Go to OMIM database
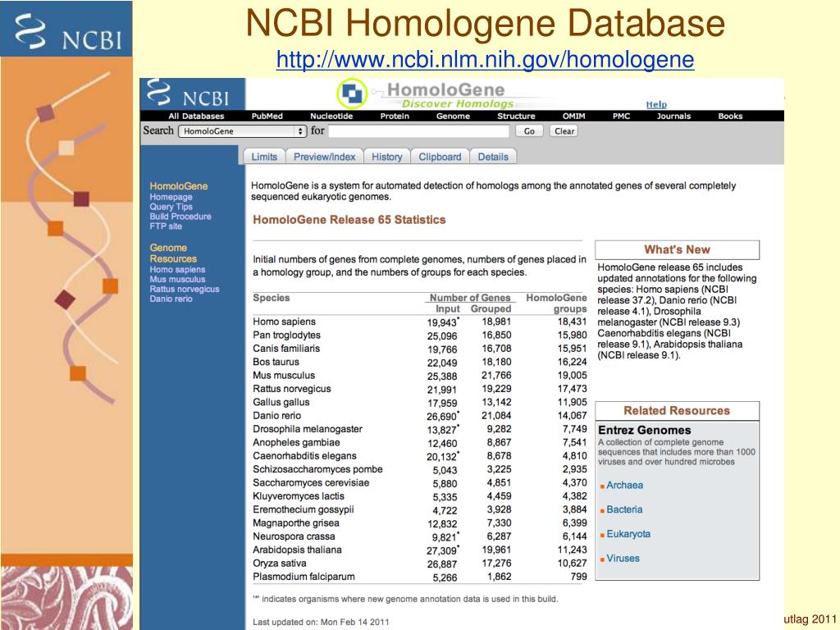 pyautogui.click(x=573, y=116)
